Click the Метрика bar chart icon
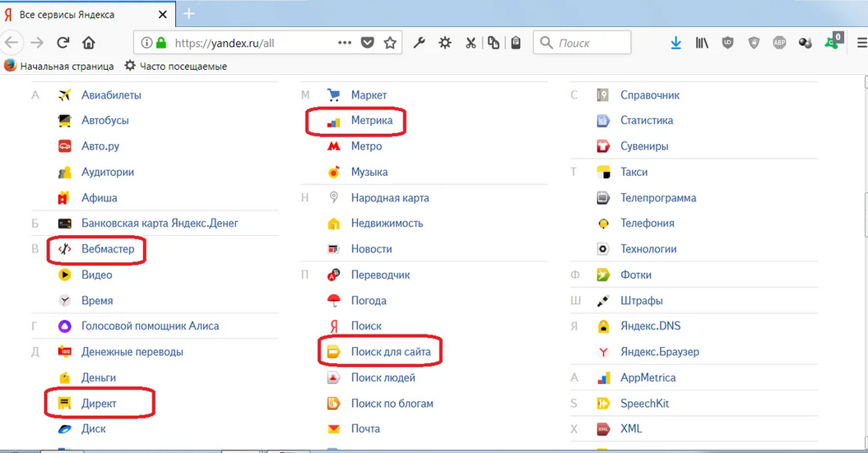 tap(334, 122)
